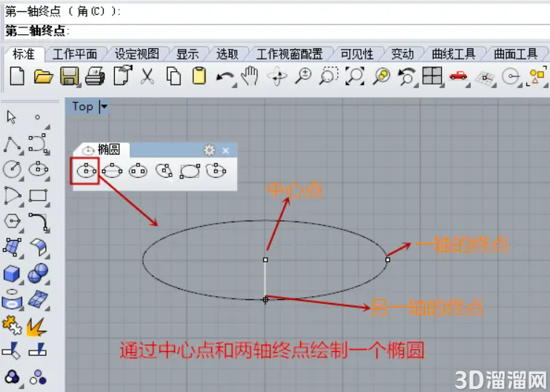Select the Box solid tool
The width and height of the screenshot is (550, 392).
[x=12, y=273]
